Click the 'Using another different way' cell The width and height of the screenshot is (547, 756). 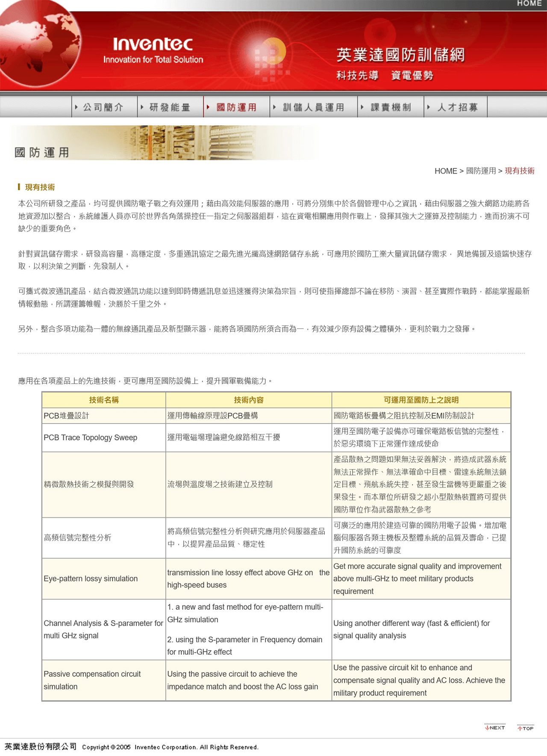[421, 629]
